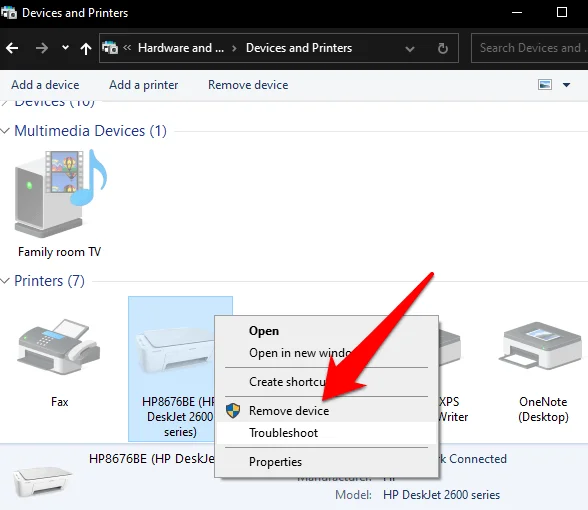
Task: Click the HP DeskJet 2600 series model text
Action: 441,495
